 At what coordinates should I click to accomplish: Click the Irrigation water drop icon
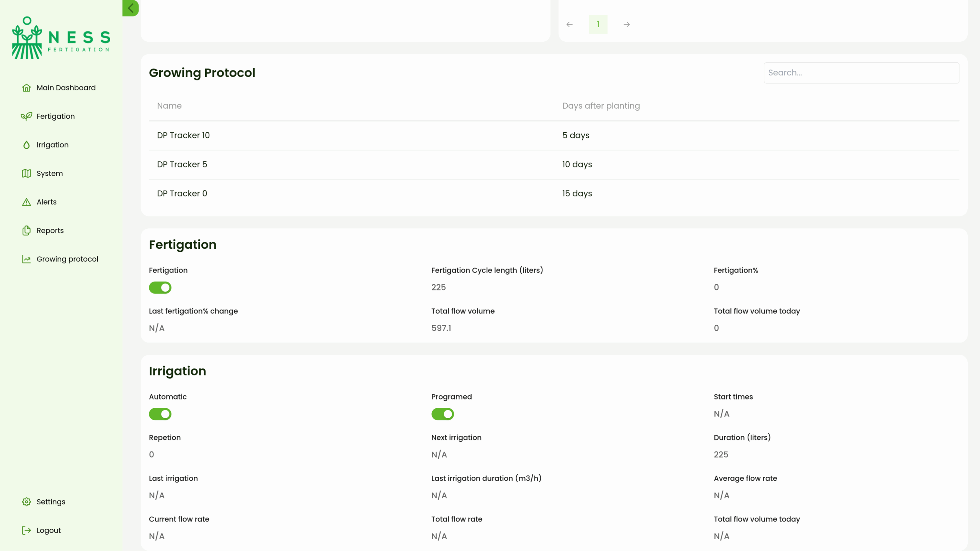(x=26, y=145)
